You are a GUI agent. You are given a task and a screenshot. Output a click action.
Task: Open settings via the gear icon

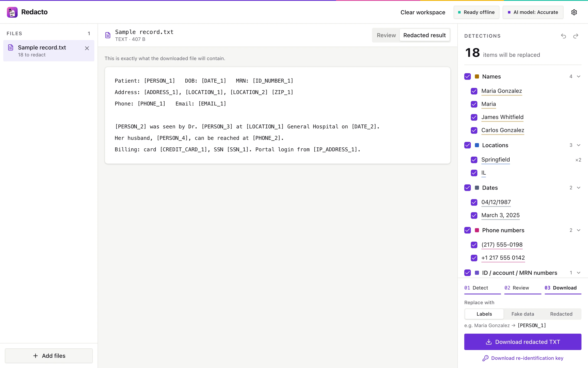click(574, 12)
